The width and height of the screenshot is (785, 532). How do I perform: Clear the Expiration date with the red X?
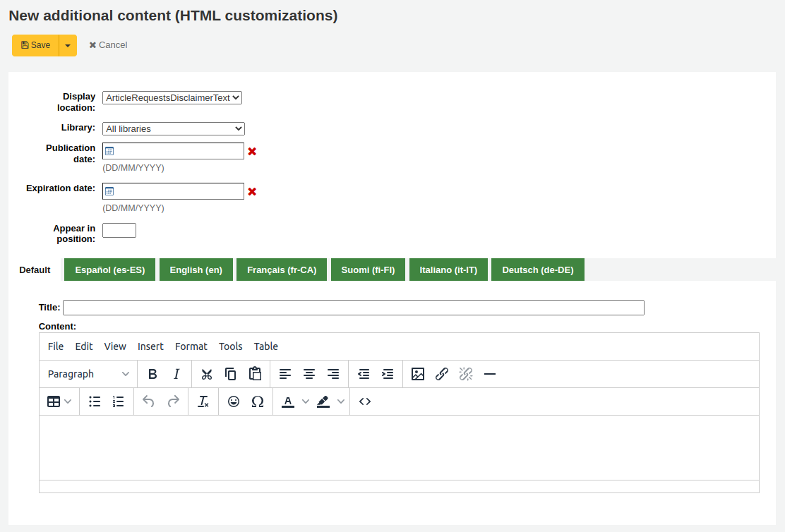[252, 192]
